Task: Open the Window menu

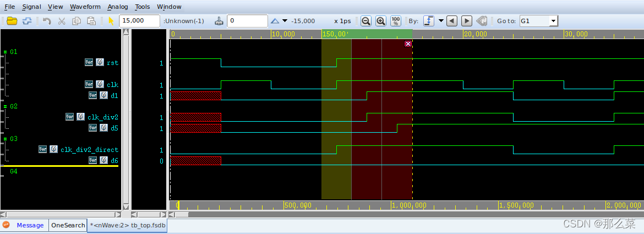Action: [169, 7]
